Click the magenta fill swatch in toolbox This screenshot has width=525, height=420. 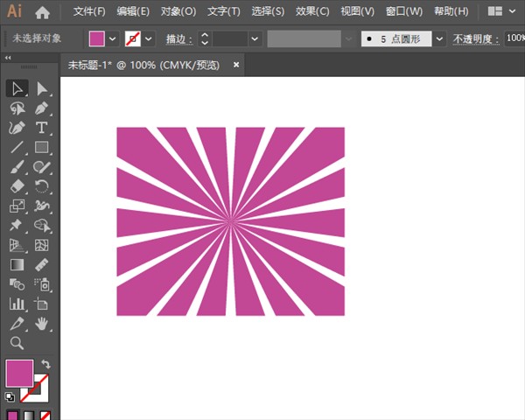coord(18,373)
